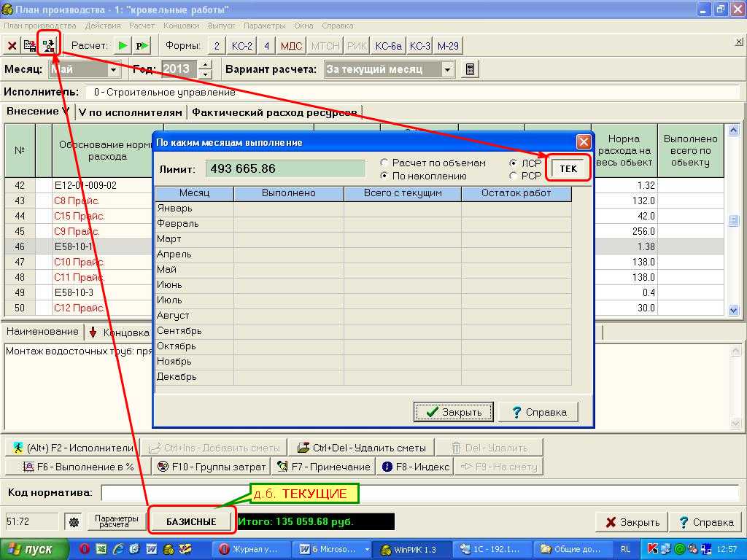Increase the year with the up spinner
The image size is (747, 560).
click(x=205, y=65)
